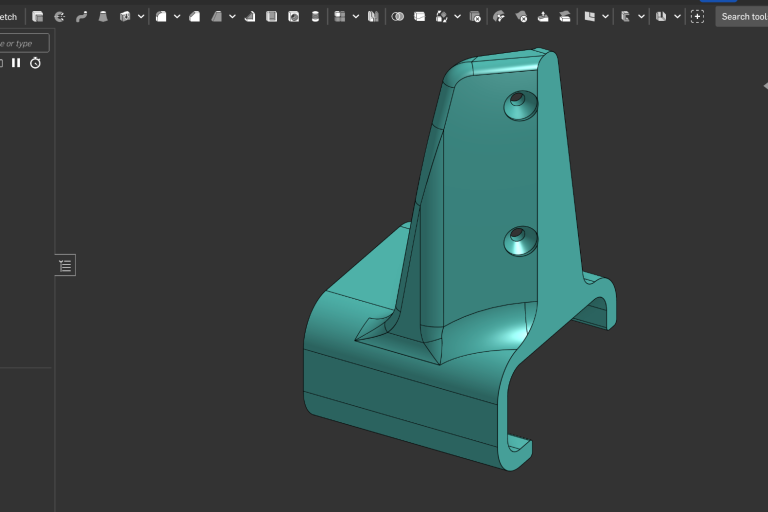
Task: Pause feature regeneration with pause button
Action: (x=16, y=63)
